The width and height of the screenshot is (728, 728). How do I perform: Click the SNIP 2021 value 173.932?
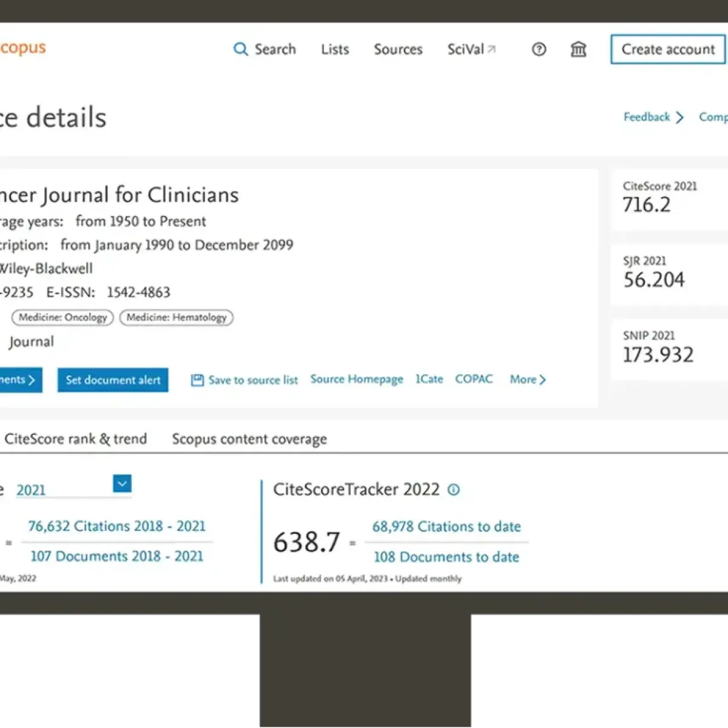tap(658, 355)
